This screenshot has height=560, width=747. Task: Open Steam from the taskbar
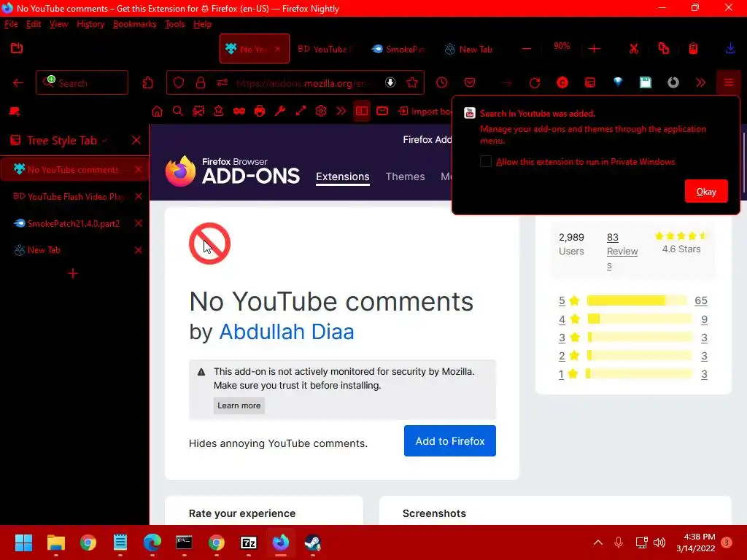[312, 542]
